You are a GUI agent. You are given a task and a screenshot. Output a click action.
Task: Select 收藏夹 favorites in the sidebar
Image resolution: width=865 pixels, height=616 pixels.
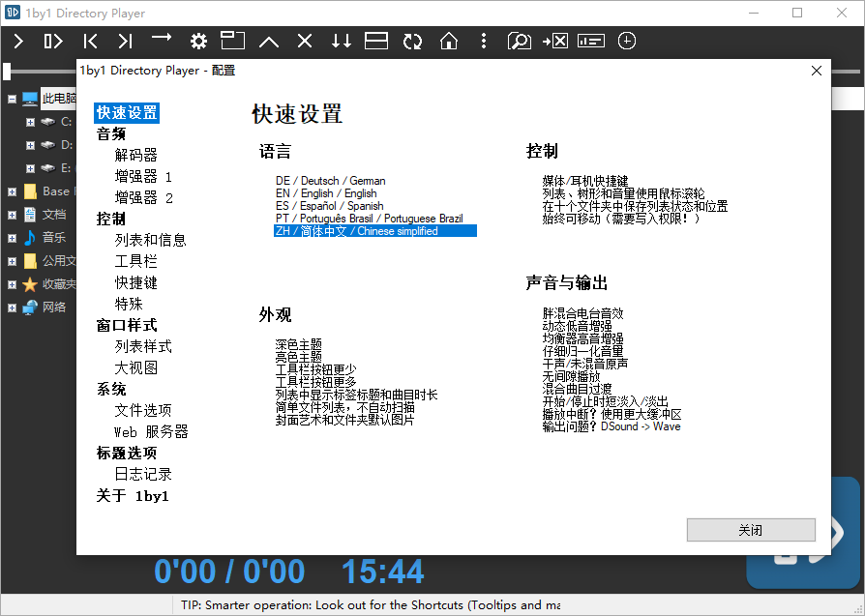point(56,282)
